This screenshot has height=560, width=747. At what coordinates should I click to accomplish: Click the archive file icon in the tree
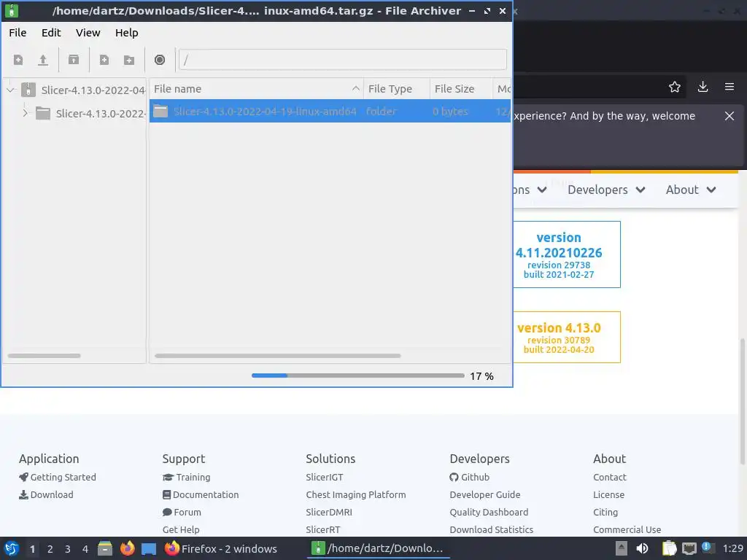(28, 90)
